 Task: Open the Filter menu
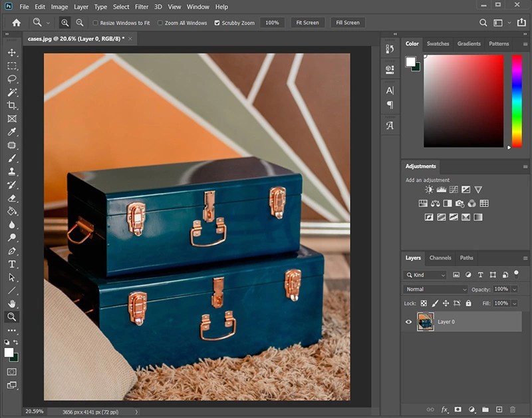coord(141,7)
